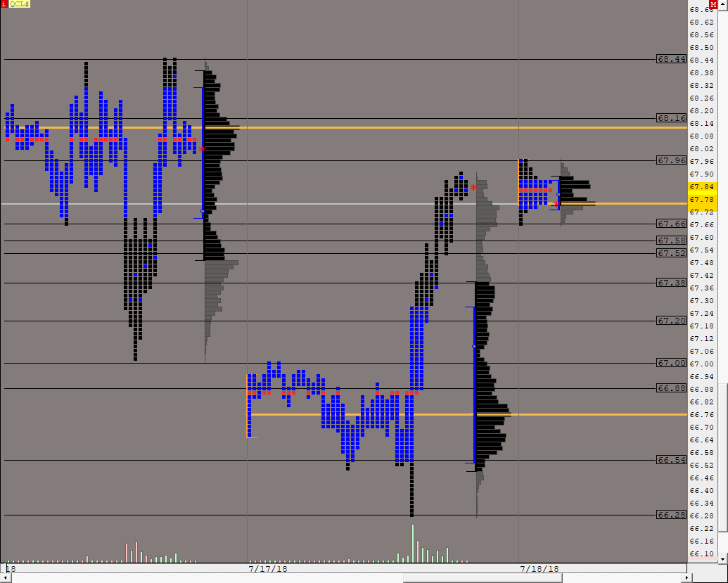Screen dimensions: 728x583
Task: Click the red "i" info icon
Action: pyautogui.click(x=4, y=4)
